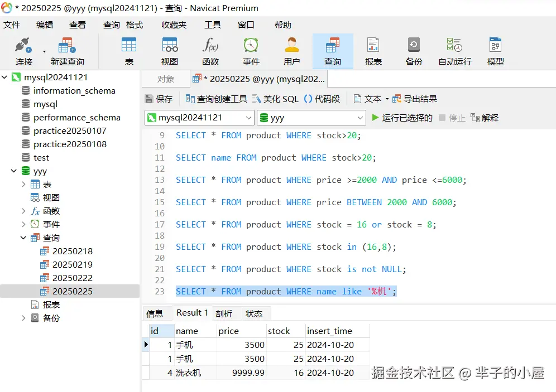Image resolution: width=556 pixels, height=392 pixels.
Task: Collapse the 查询 node in tree
Action: point(23,238)
